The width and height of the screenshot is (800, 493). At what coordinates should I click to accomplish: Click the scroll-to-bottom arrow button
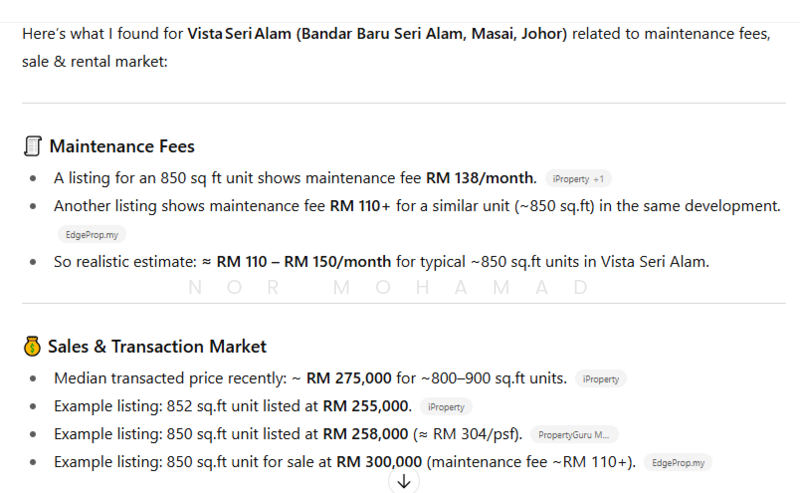404,481
